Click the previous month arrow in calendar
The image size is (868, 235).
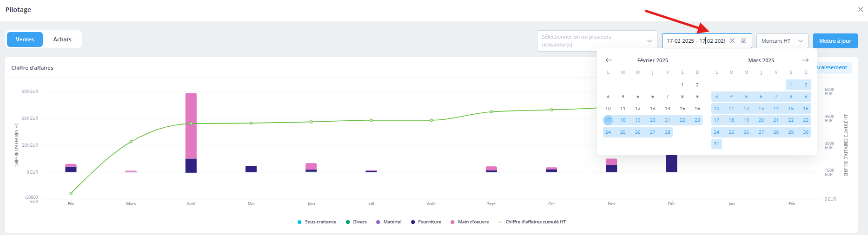[x=609, y=60]
